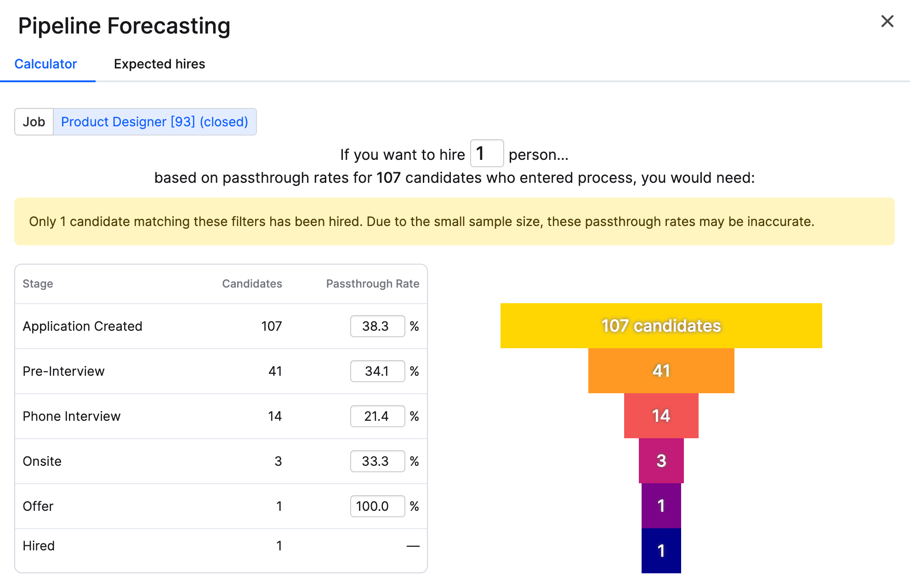Open the Product Designer [93] job filter
This screenshot has width=910, height=588.
[155, 122]
